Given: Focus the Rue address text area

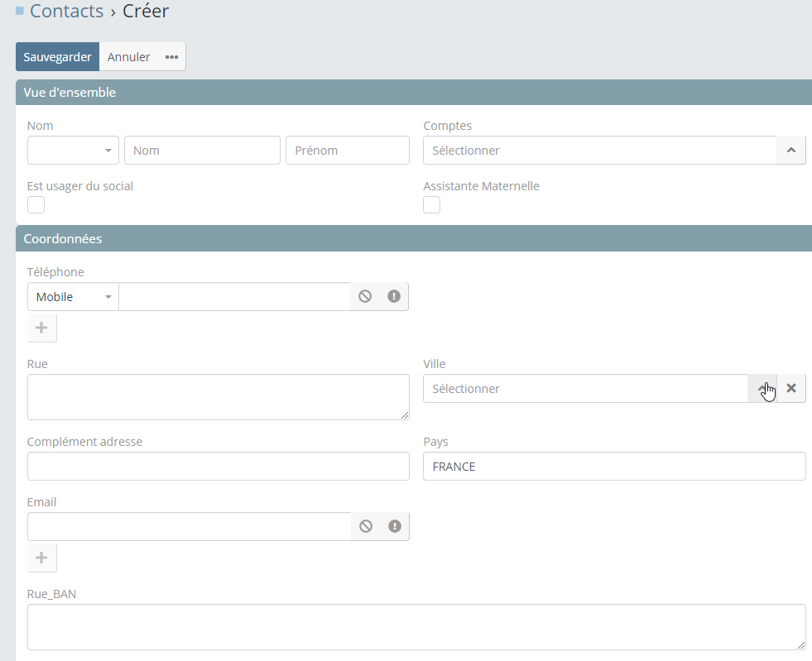Looking at the screenshot, I should (x=218, y=397).
